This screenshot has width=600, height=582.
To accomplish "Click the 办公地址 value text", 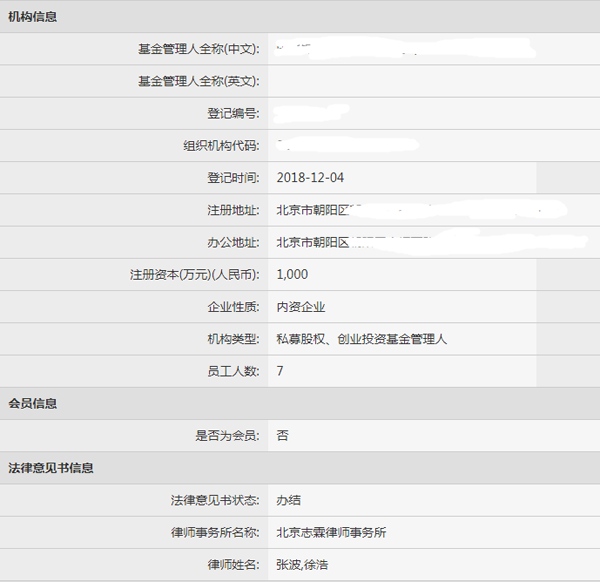I will pos(313,243).
